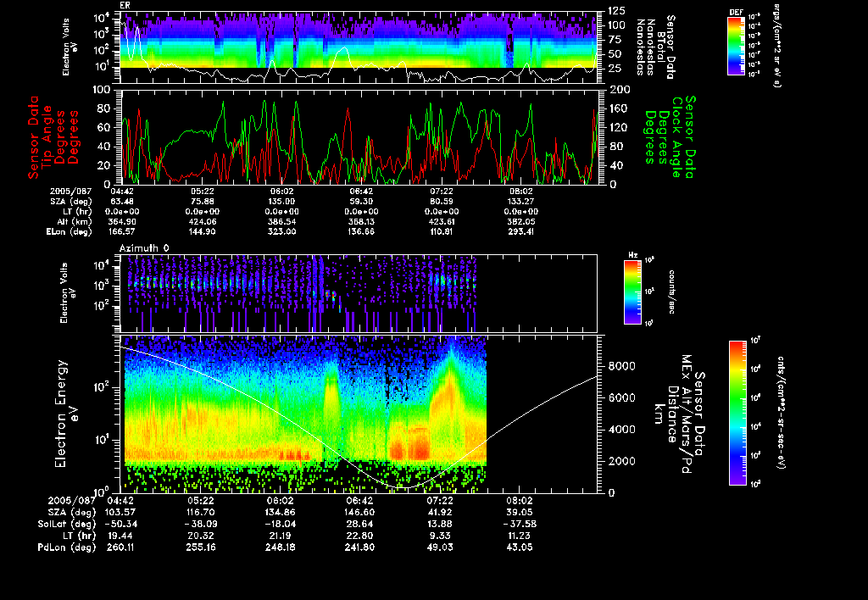Click the ELon value 293.41
The image size is (868, 600).
tap(521, 232)
